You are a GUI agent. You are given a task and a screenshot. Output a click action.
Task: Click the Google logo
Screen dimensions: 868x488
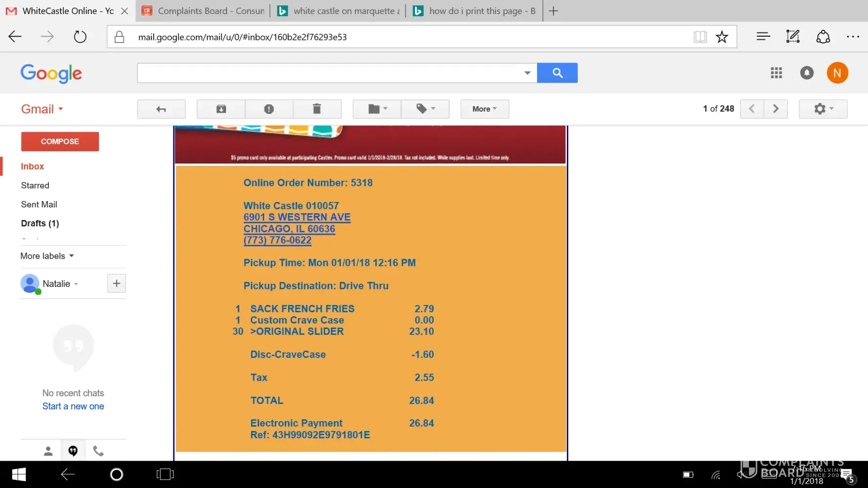coord(51,73)
